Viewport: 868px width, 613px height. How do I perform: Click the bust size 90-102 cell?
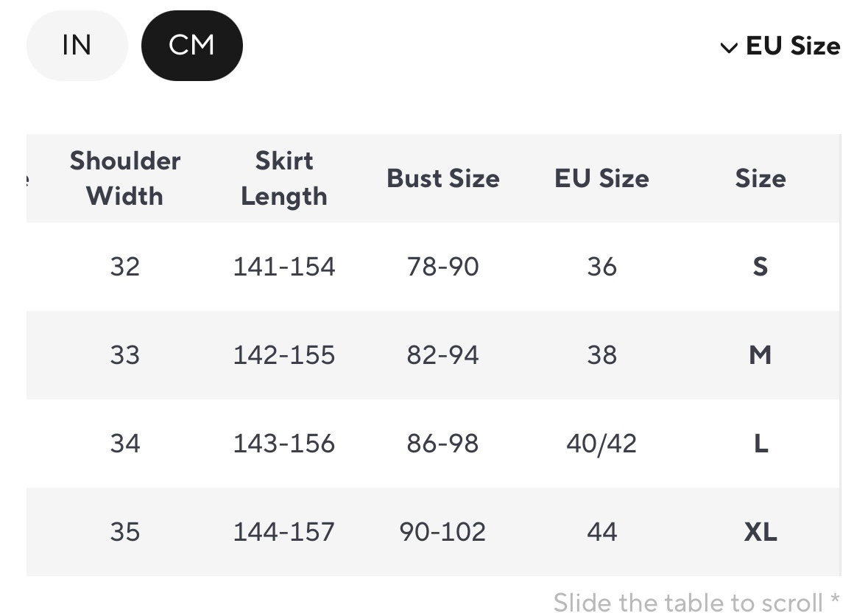click(x=443, y=532)
